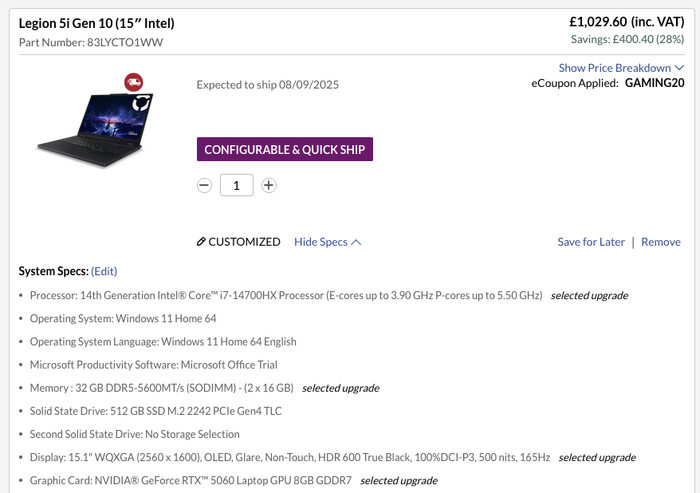Click the CUSTOMIZED label
The image size is (700, 493).
click(244, 242)
